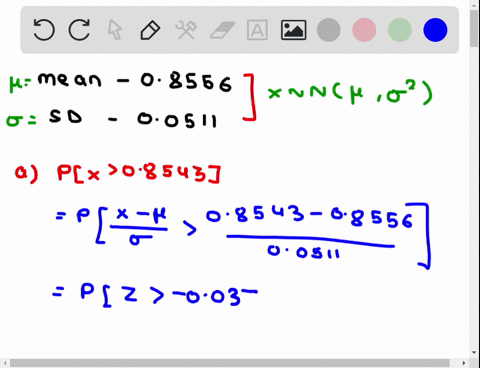The height and width of the screenshot is (368, 480).
Task: Pick the light green color swatch
Action: tap(400, 30)
